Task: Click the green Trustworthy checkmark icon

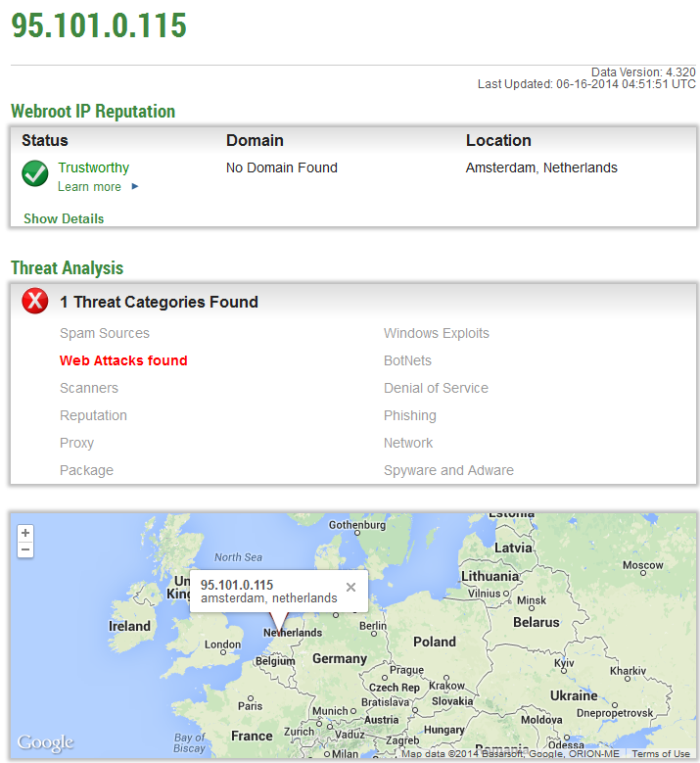Action: tap(35, 173)
